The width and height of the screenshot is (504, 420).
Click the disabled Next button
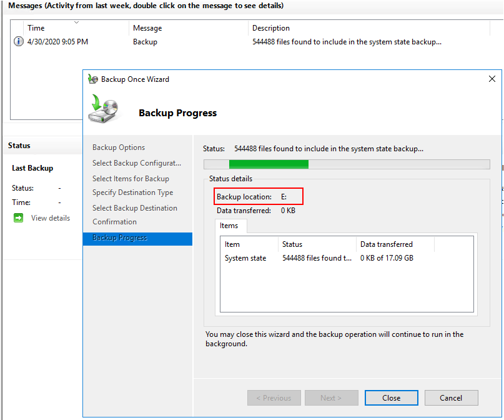pos(332,397)
